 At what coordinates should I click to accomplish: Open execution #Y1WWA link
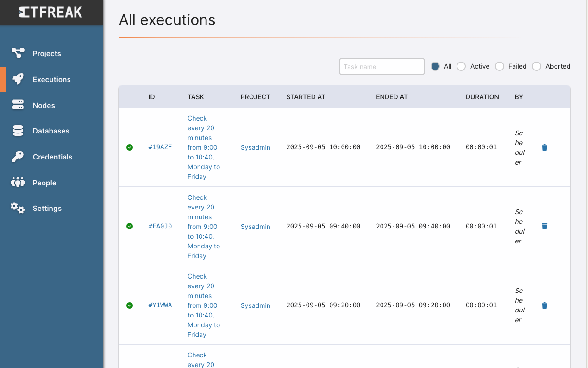click(160, 305)
